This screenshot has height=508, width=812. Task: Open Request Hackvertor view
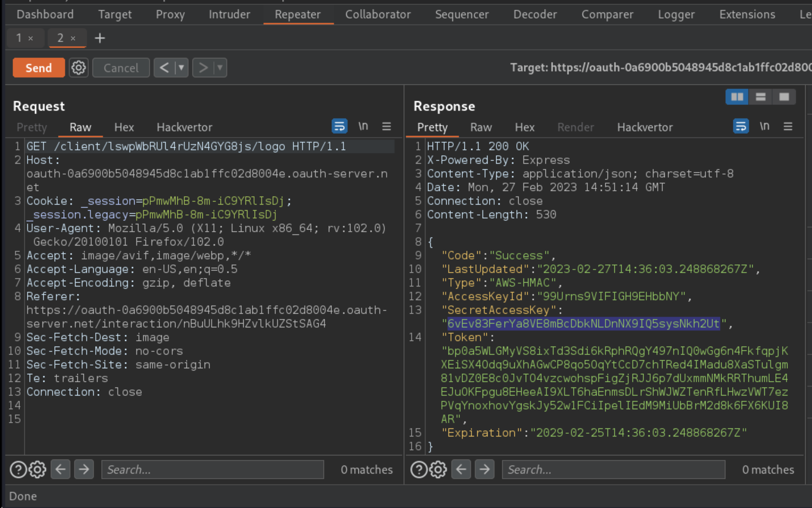pyautogui.click(x=184, y=127)
